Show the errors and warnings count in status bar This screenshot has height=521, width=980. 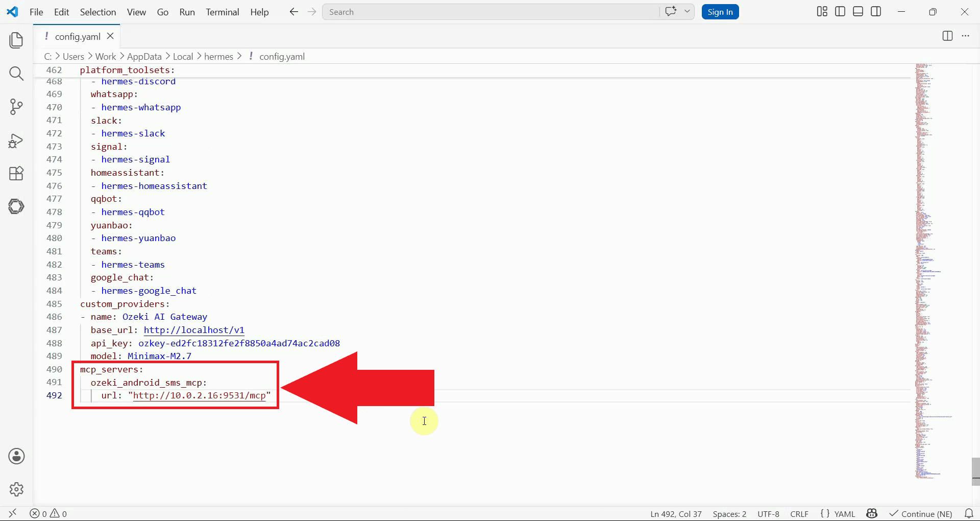click(x=48, y=513)
